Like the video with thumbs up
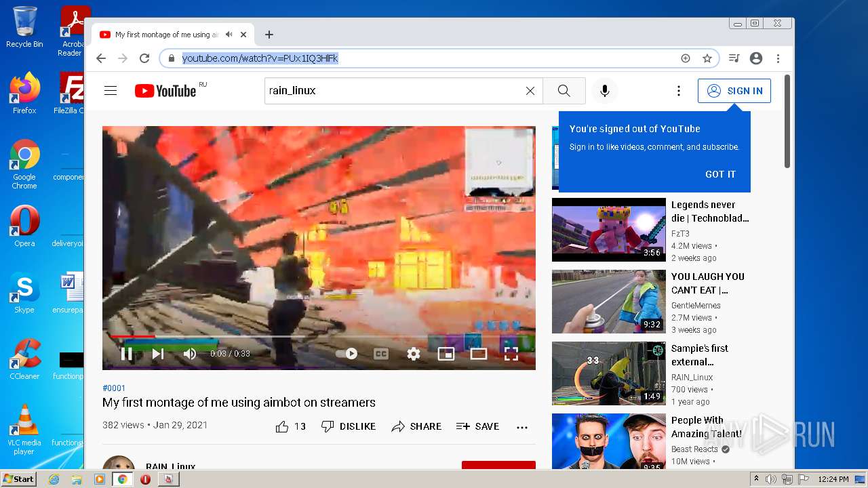The image size is (868, 488). pyautogui.click(x=282, y=426)
